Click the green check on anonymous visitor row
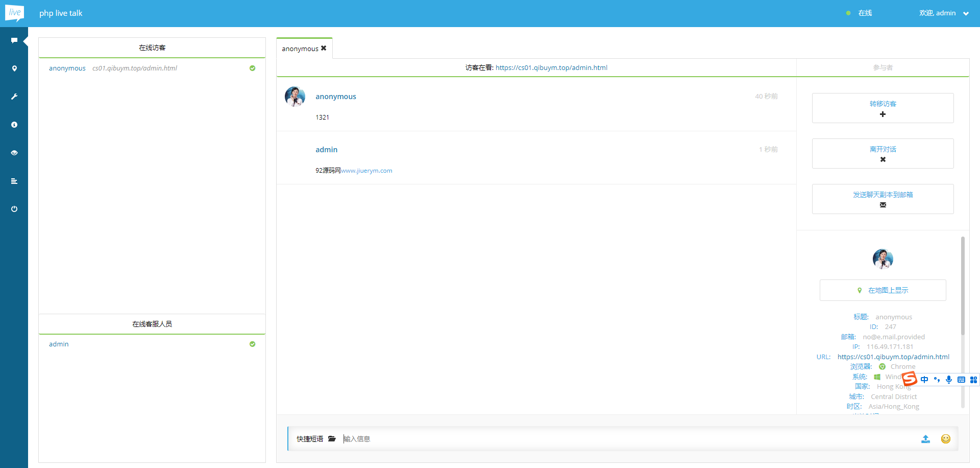The image size is (980, 468). tap(252, 68)
